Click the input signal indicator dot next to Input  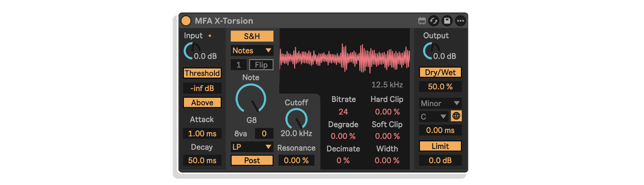[210, 36]
